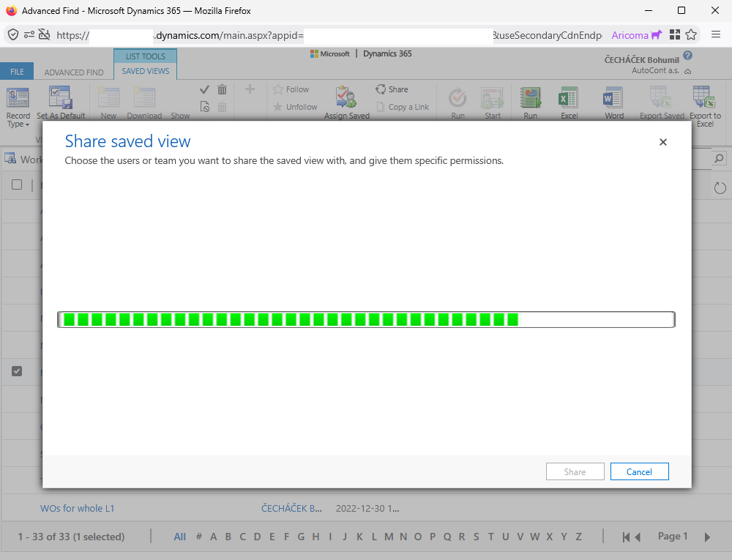
Task: Click the Cancel button in the dialog
Action: [x=639, y=471]
